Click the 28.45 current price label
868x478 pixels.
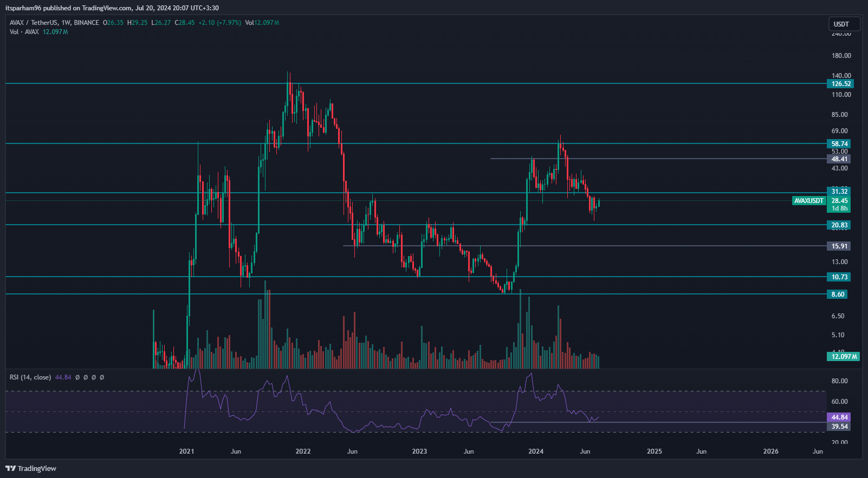tap(839, 201)
